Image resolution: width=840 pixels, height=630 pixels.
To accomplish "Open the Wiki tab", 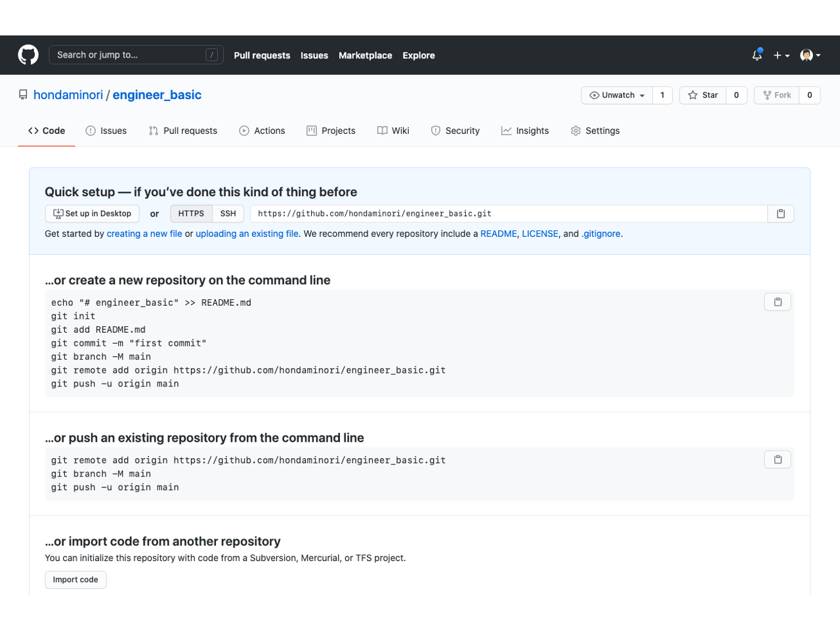I will (393, 131).
